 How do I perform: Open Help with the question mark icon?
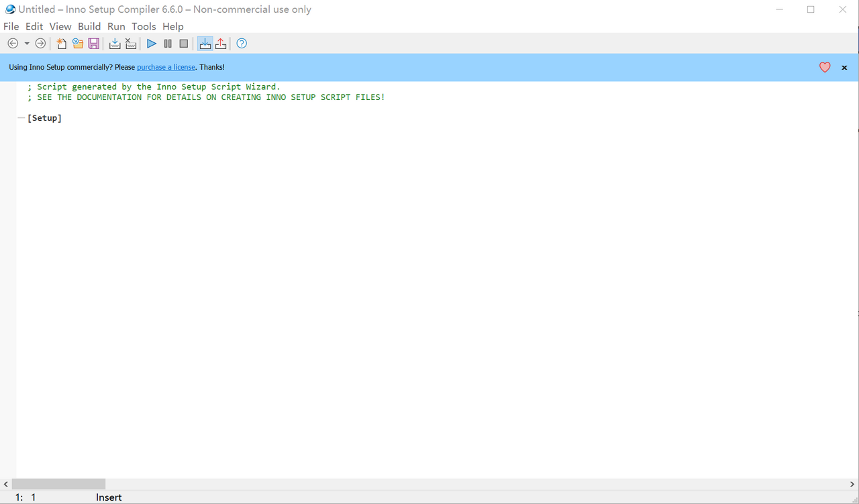pyautogui.click(x=242, y=44)
